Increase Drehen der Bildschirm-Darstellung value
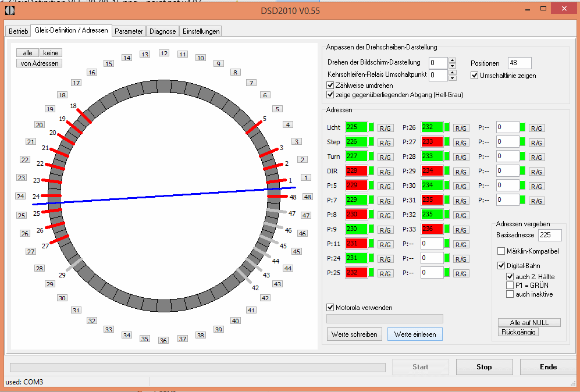This screenshot has width=580, height=392. click(x=452, y=60)
